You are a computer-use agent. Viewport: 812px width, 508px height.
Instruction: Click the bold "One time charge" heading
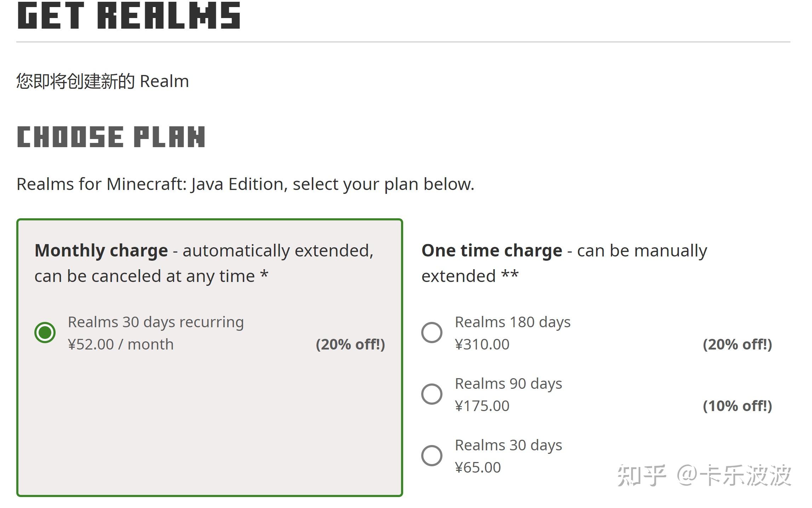pyautogui.click(x=492, y=250)
